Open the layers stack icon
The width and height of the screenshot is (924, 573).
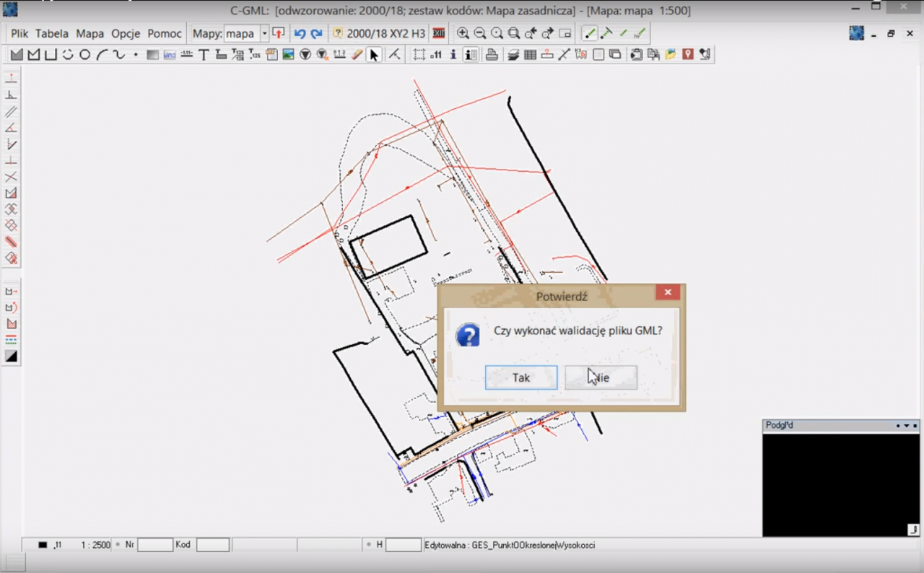click(x=513, y=55)
